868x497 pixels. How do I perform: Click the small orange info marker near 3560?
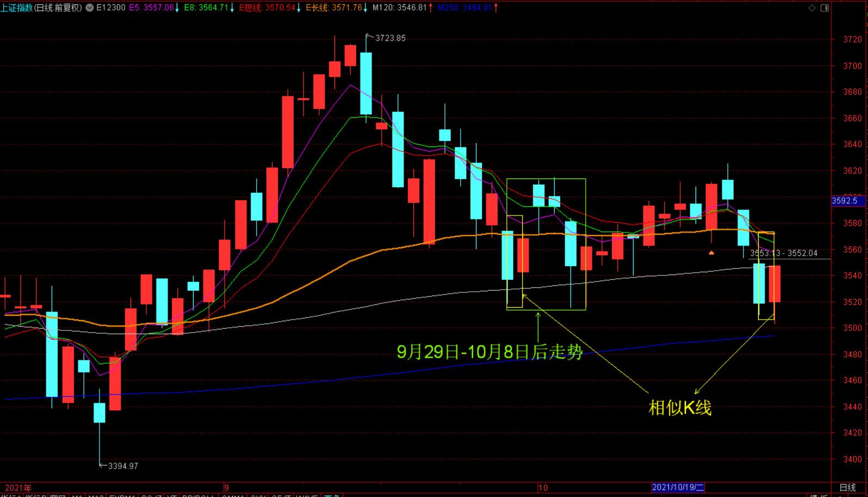[711, 253]
